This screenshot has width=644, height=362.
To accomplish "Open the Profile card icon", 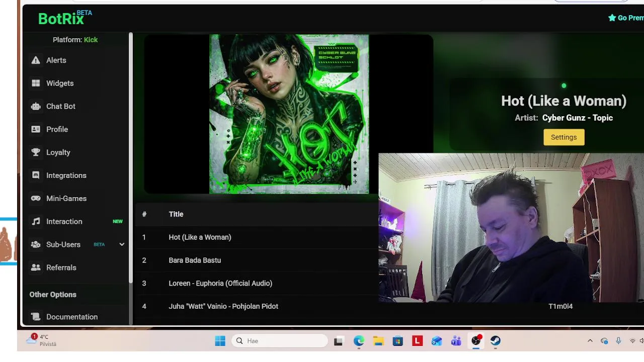I will [x=36, y=129].
